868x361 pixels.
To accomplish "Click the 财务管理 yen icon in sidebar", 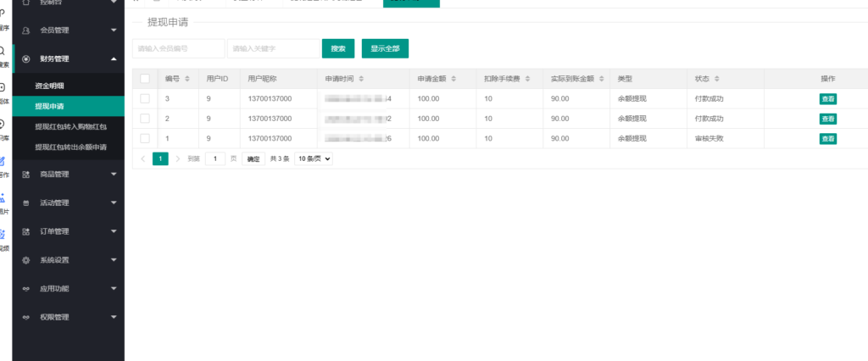I will [25, 58].
